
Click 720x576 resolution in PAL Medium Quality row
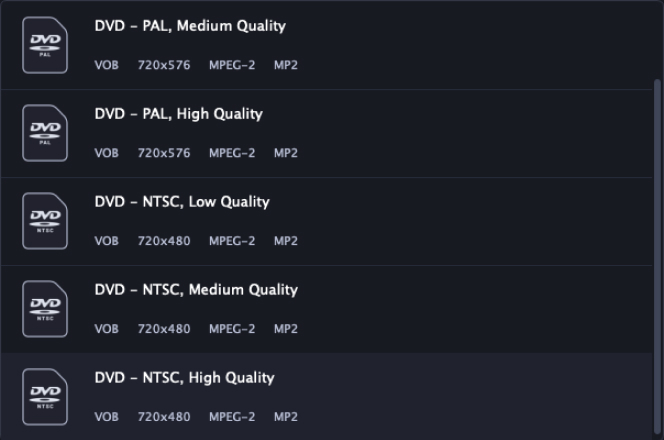[164, 65]
